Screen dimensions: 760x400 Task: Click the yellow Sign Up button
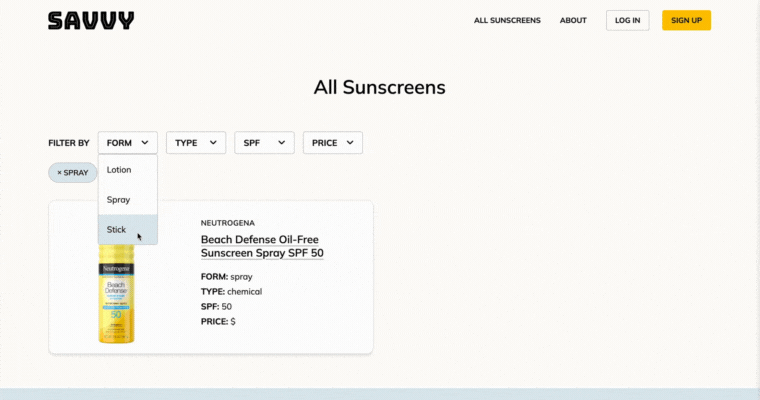(x=686, y=20)
